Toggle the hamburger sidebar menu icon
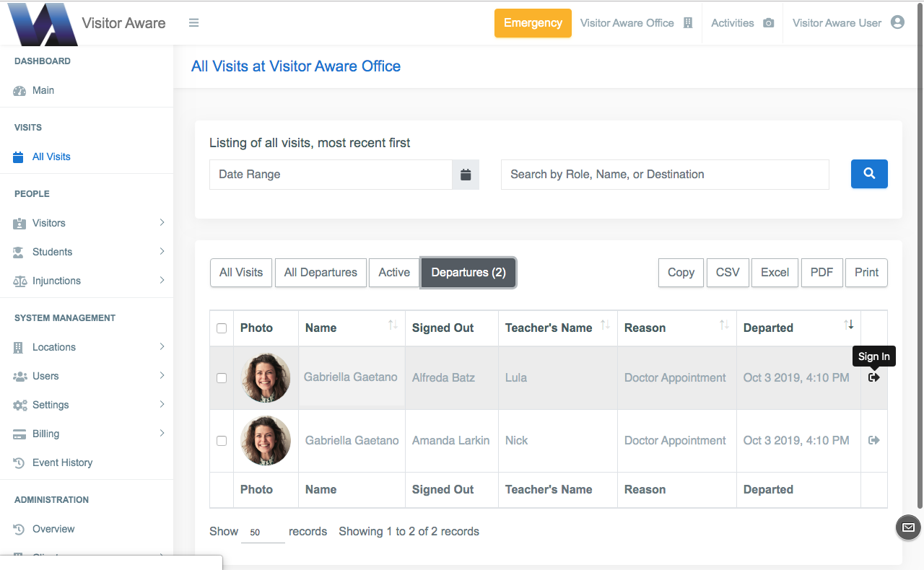Viewport: 924px width, 570px height. point(193,23)
